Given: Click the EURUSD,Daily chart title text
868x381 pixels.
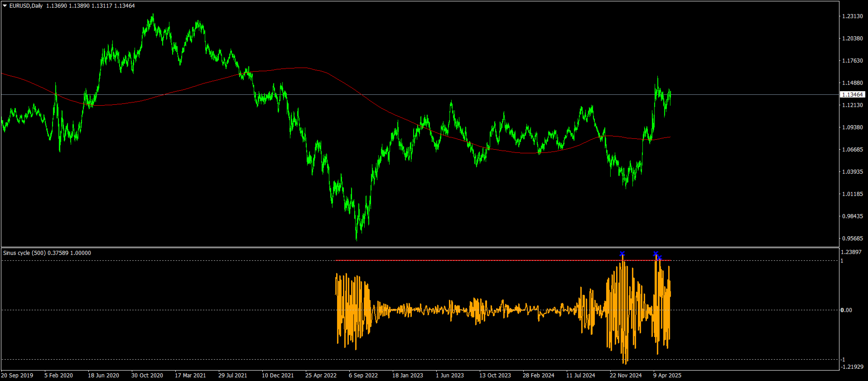Looking at the screenshot, I should 26,6.
